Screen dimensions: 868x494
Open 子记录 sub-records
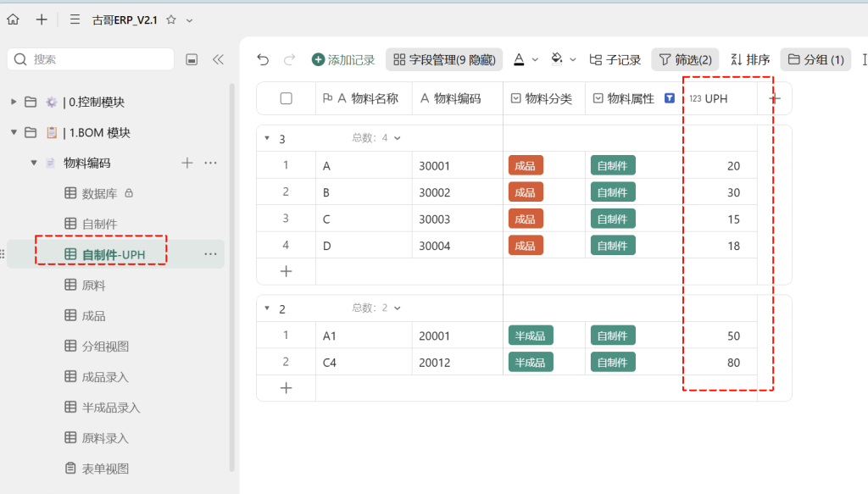(615, 59)
